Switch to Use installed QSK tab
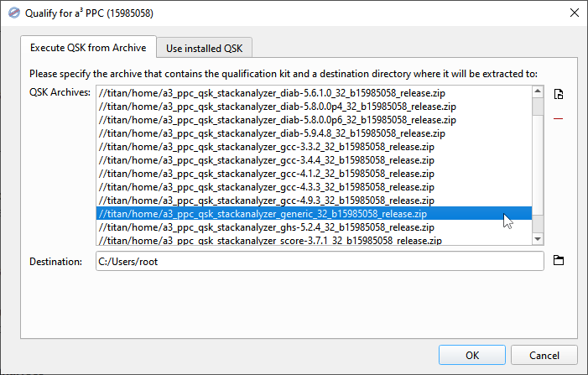Viewport: 588px width, 375px height. tap(205, 49)
